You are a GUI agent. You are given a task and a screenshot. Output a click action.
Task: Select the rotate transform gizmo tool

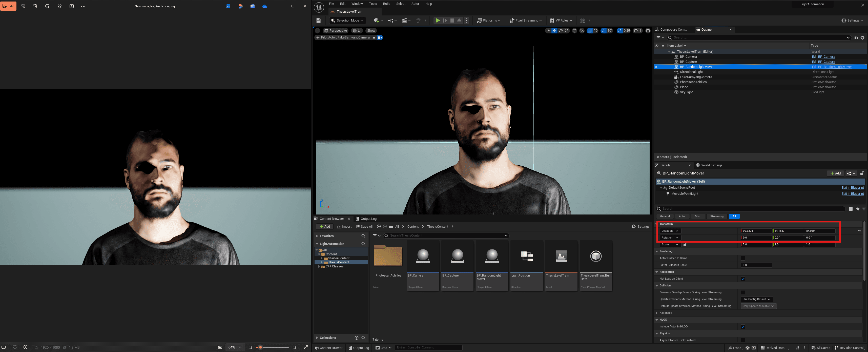561,31
